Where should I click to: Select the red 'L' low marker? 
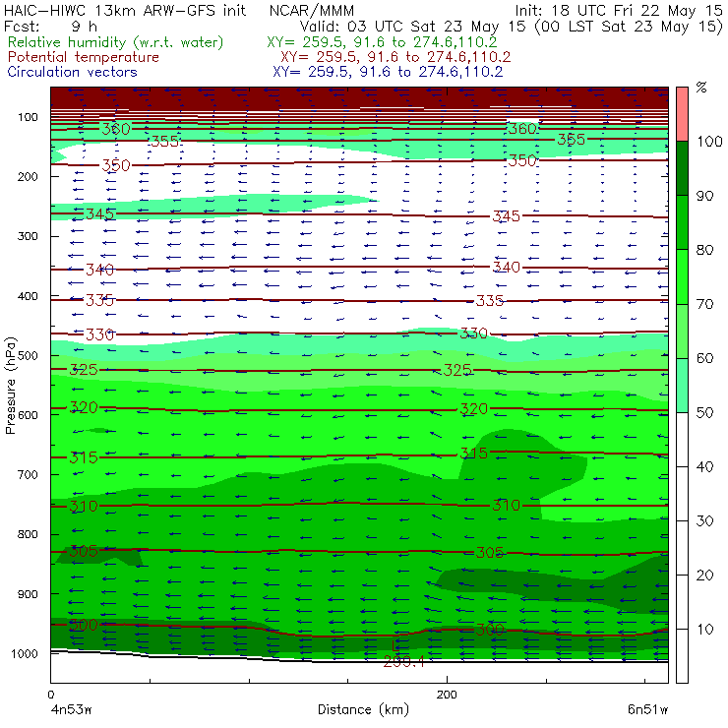[394, 645]
